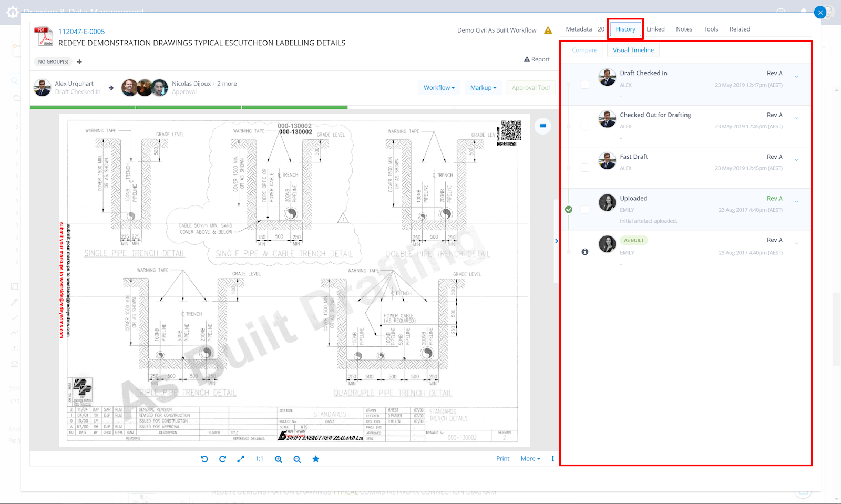Image resolution: width=841 pixels, height=504 pixels.
Task: Tick the Draft Checked In checkbox
Action: pos(585,85)
